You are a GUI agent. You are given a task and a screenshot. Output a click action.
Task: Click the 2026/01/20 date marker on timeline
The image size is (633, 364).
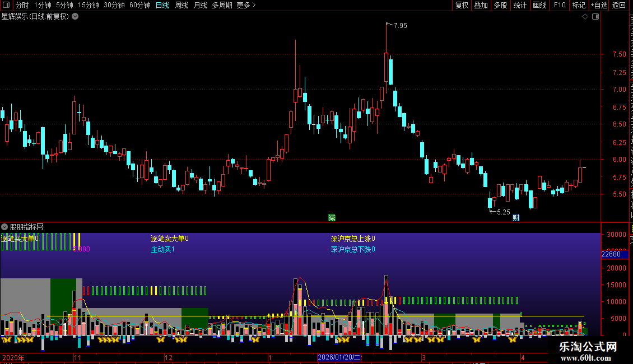pyautogui.click(x=339, y=357)
